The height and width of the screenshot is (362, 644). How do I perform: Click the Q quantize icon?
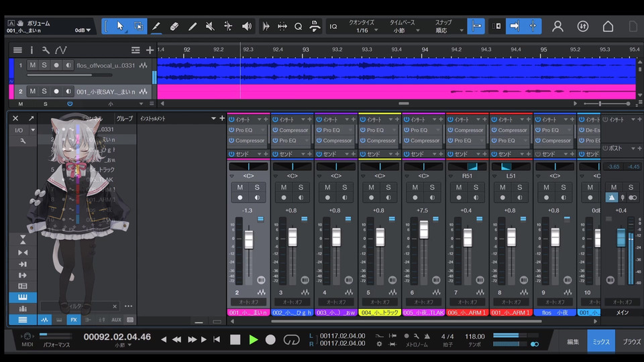pos(298,26)
